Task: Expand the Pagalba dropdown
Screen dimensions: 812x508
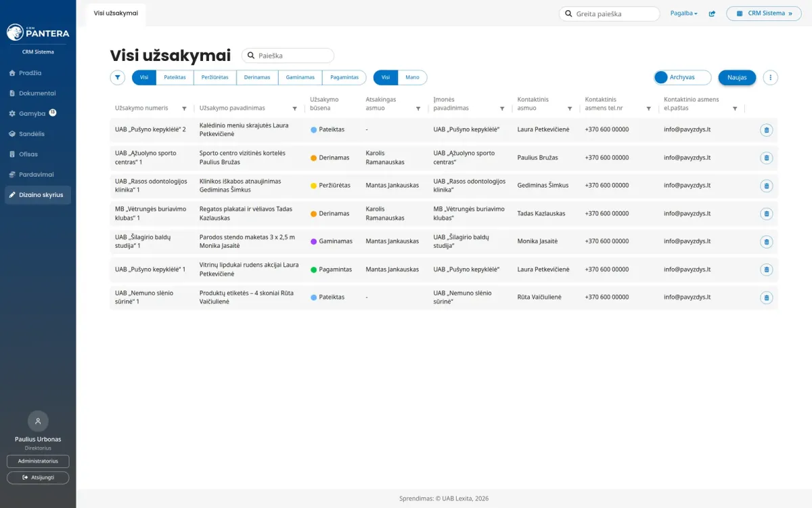Action: pos(683,14)
